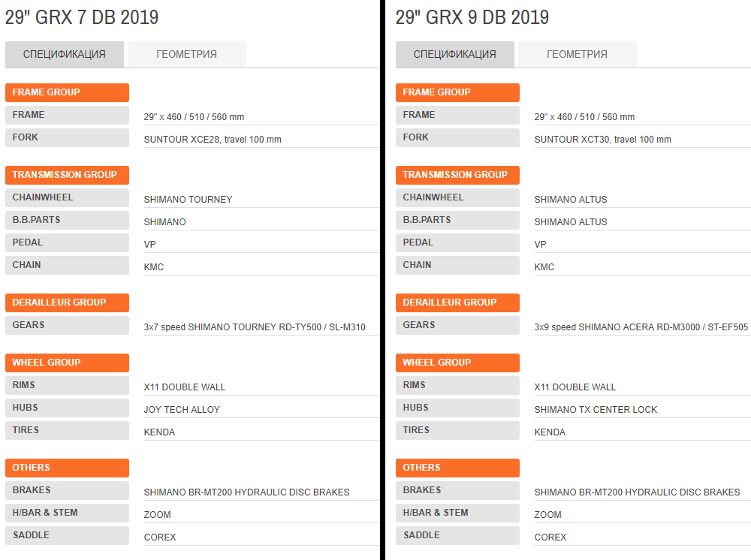751x560 pixels.
Task: Click SHIMANO ALTUS chainwheel value
Action: [x=571, y=199]
